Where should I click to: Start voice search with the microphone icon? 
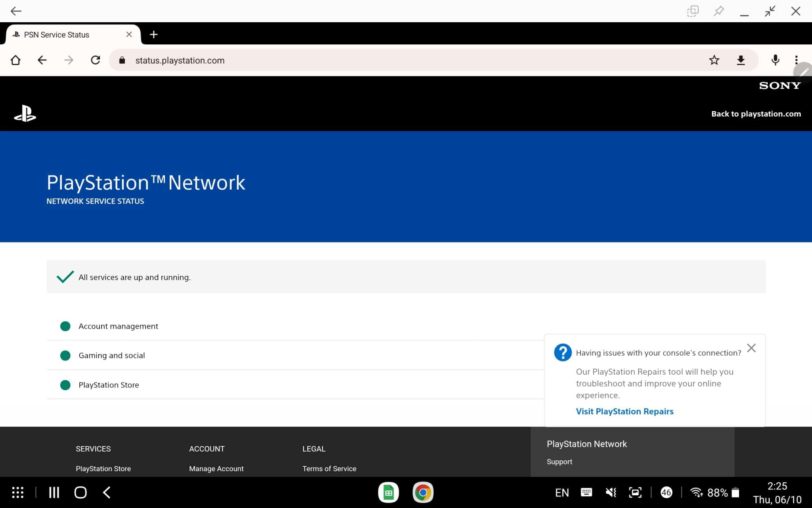pos(774,60)
